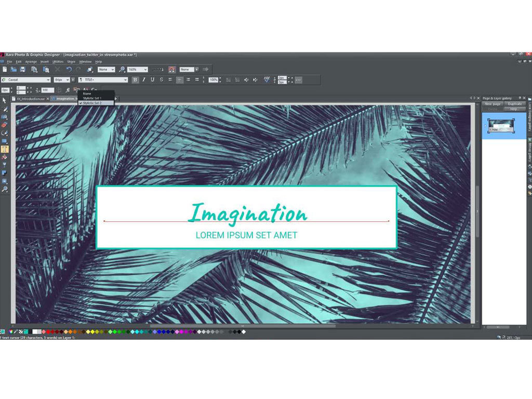Viewport: 532px width, 399px height.
Task: Select the Eraser tool
Action: 4,125
